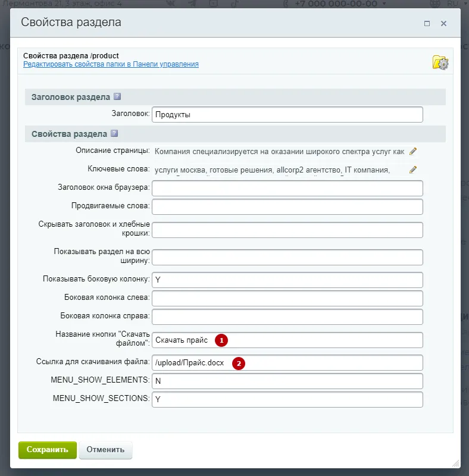Click the Заголовок окна браузера field
This screenshot has width=469, height=476.
(x=287, y=188)
